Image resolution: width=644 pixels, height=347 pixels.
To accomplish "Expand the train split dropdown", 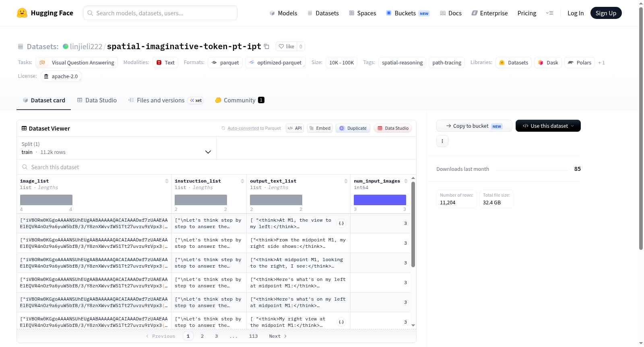I will pos(116,148).
